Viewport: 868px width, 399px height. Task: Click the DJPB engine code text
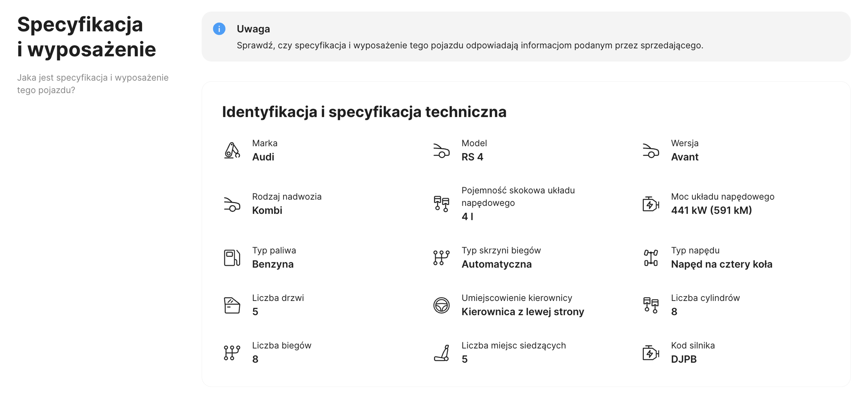click(684, 359)
